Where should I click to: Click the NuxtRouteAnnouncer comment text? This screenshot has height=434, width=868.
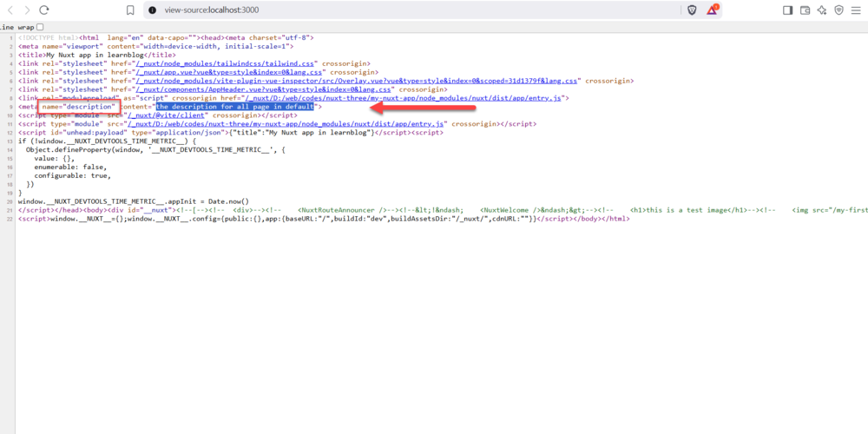tap(341, 210)
